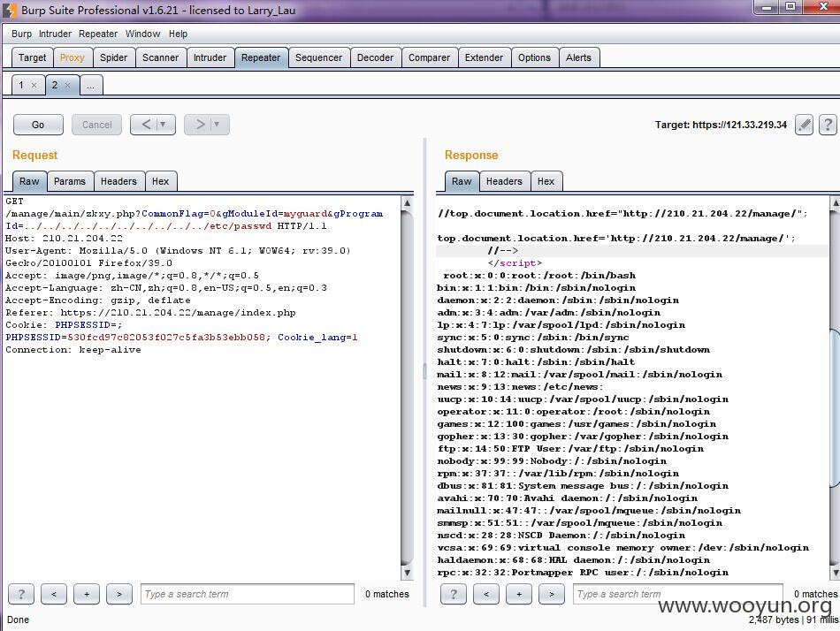Switch to the Options tab
This screenshot has width=840, height=631.
point(534,57)
